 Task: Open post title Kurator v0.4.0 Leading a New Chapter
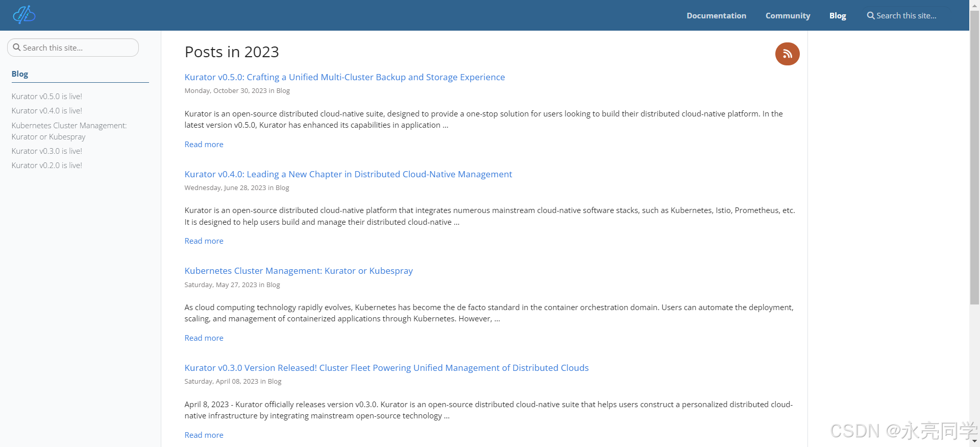pos(348,174)
